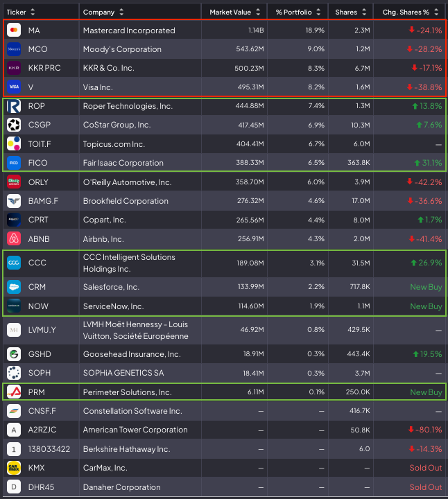
Task: Open the CSGP ticker link
Action: (x=40, y=125)
